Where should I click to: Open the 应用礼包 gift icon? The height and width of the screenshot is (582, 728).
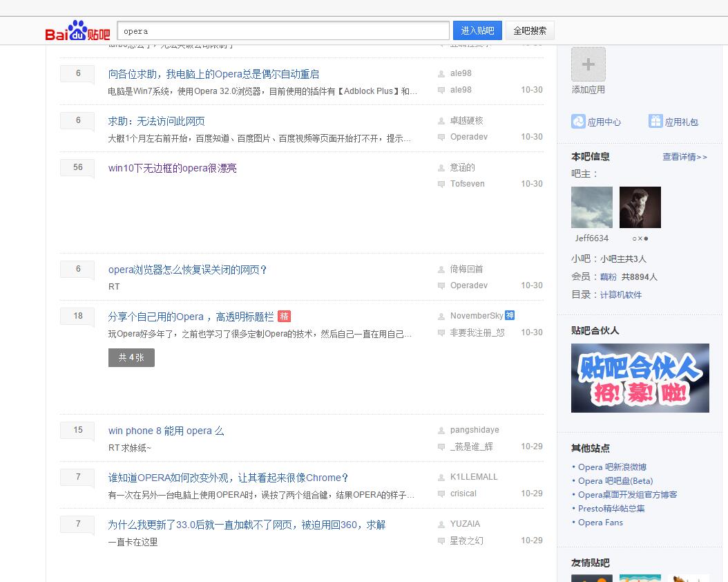tap(655, 121)
